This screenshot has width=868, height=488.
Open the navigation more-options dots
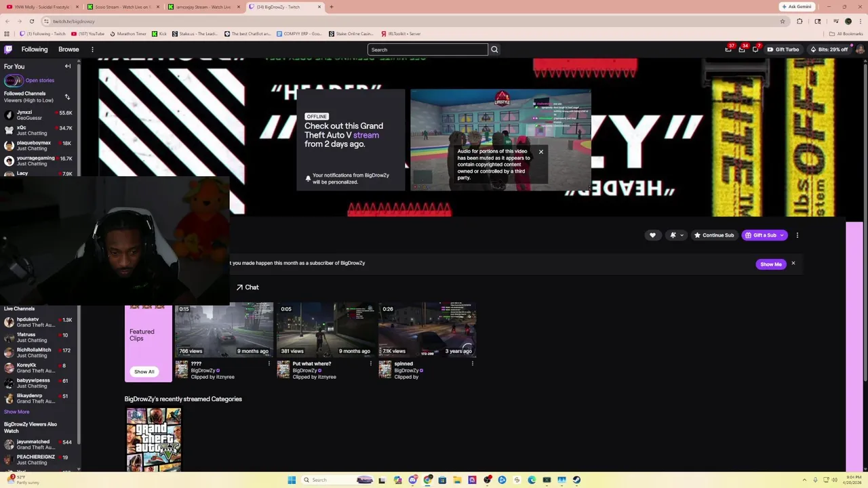tap(92, 49)
